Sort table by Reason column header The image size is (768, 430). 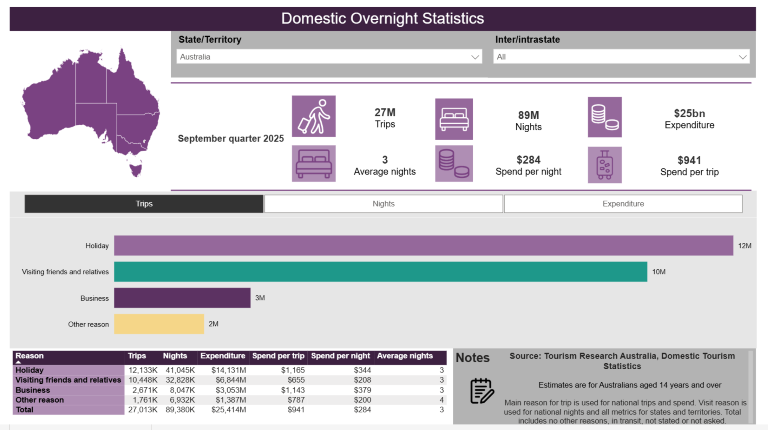click(x=30, y=356)
